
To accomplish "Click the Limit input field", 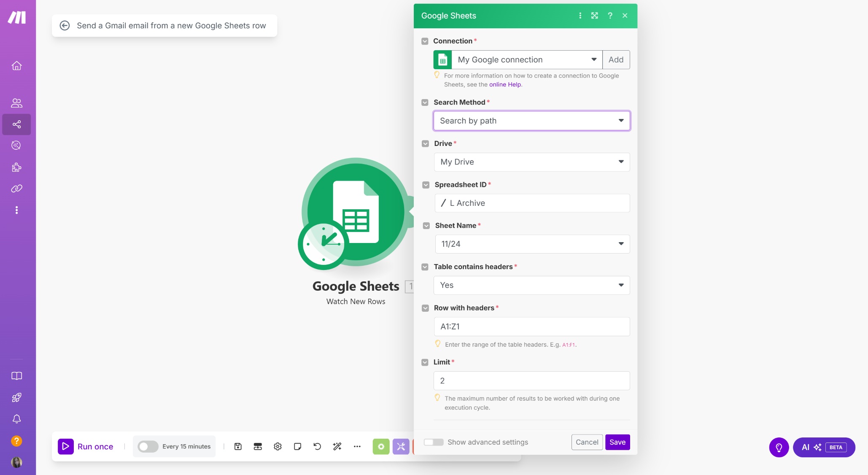I will [531, 381].
